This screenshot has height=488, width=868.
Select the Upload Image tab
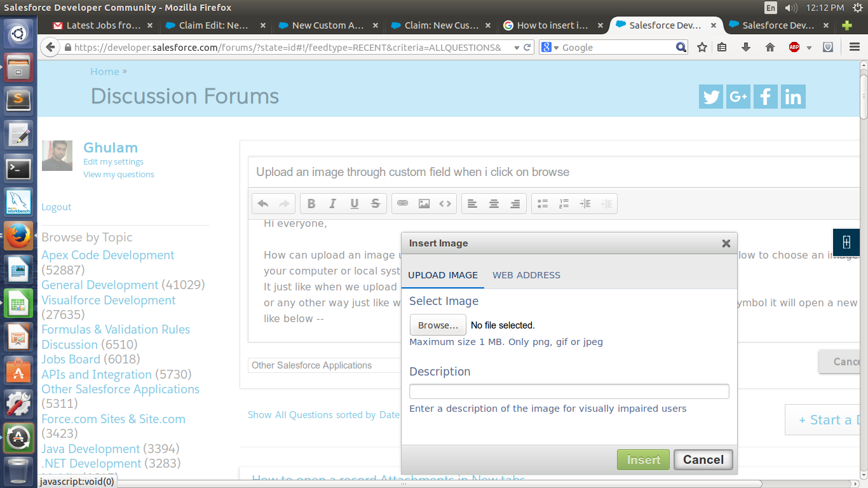point(443,275)
